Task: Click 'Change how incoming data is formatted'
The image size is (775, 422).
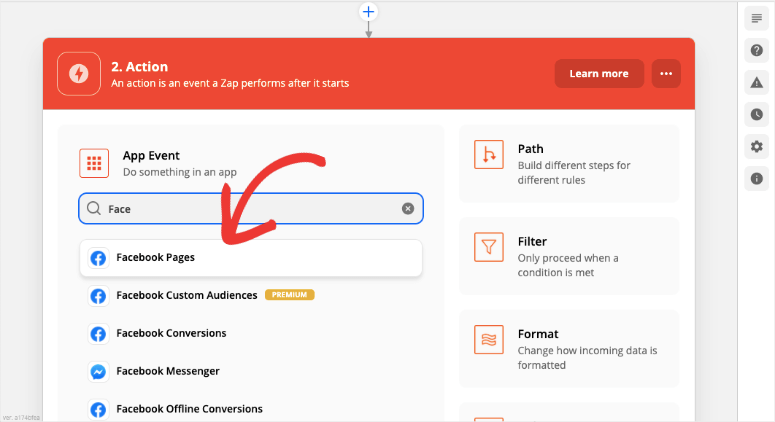Action: (587, 358)
